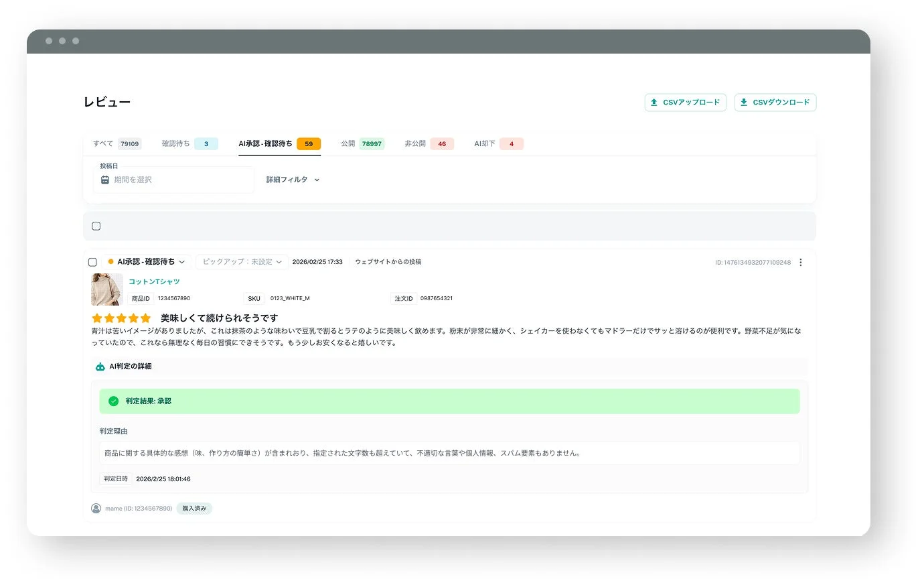Click the fifth star of the review rating
The height and width of the screenshot is (587, 924).
146,318
